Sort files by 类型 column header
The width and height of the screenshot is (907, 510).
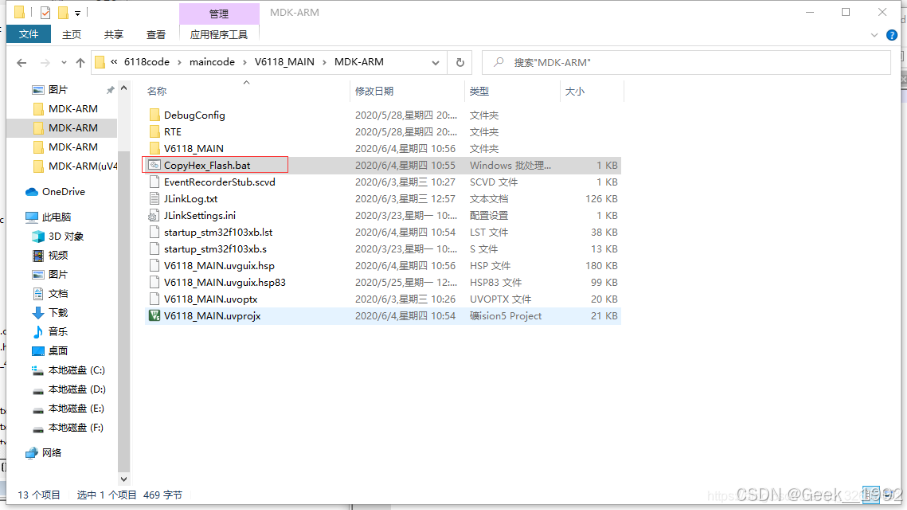(x=479, y=91)
